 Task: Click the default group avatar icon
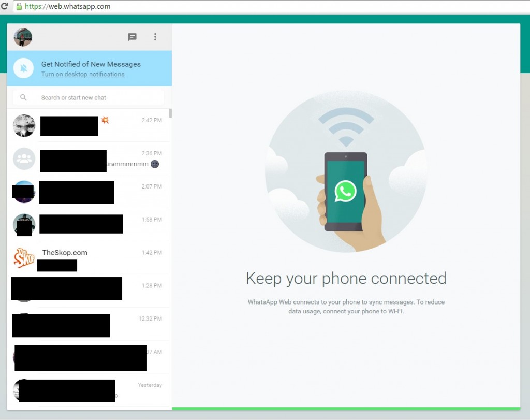(x=24, y=158)
